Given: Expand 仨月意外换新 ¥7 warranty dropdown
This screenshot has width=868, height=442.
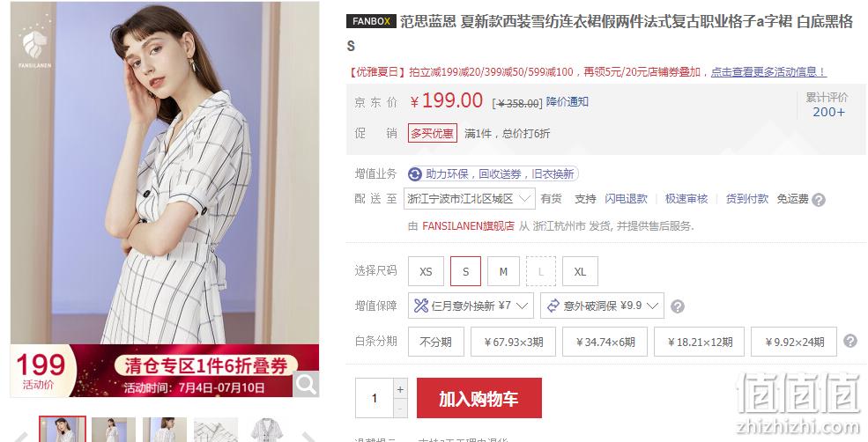Looking at the screenshot, I should 471,306.
